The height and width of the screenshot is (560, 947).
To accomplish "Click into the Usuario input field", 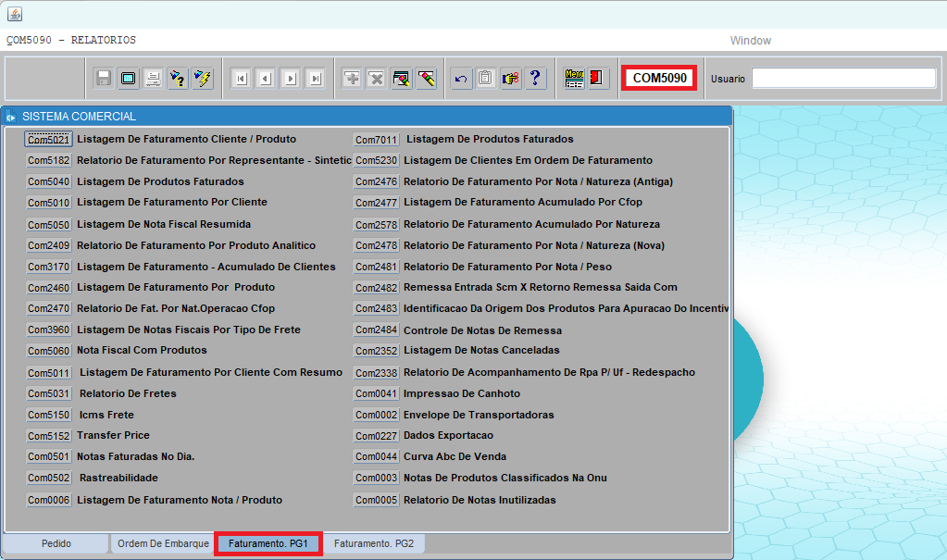I will tap(843, 79).
